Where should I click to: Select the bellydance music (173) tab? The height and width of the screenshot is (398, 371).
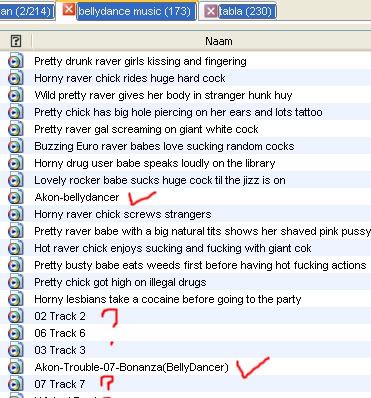tap(136, 12)
